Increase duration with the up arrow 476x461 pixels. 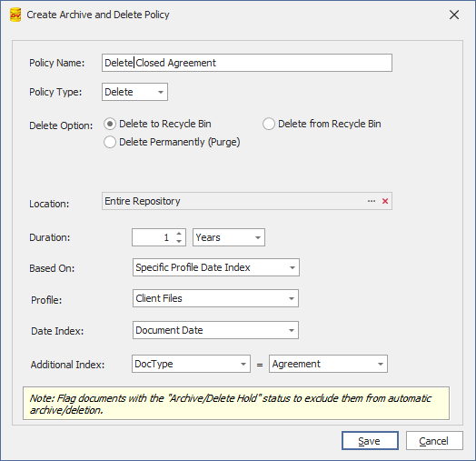tap(179, 234)
